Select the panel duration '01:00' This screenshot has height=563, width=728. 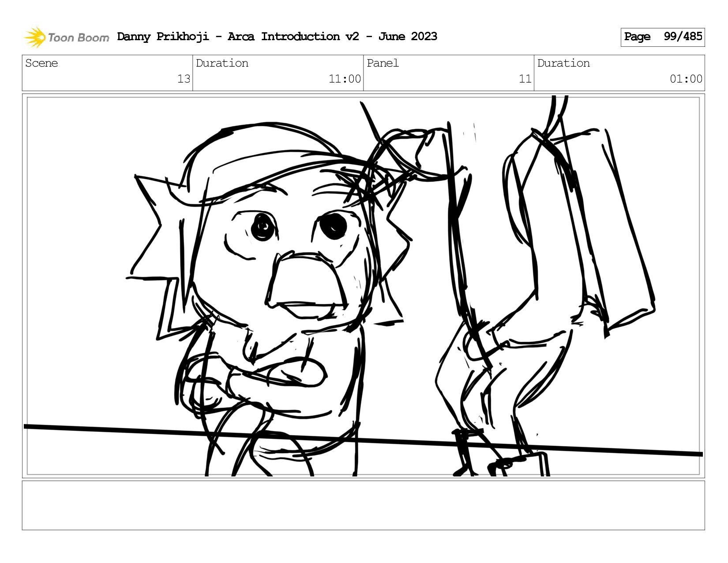[686, 79]
